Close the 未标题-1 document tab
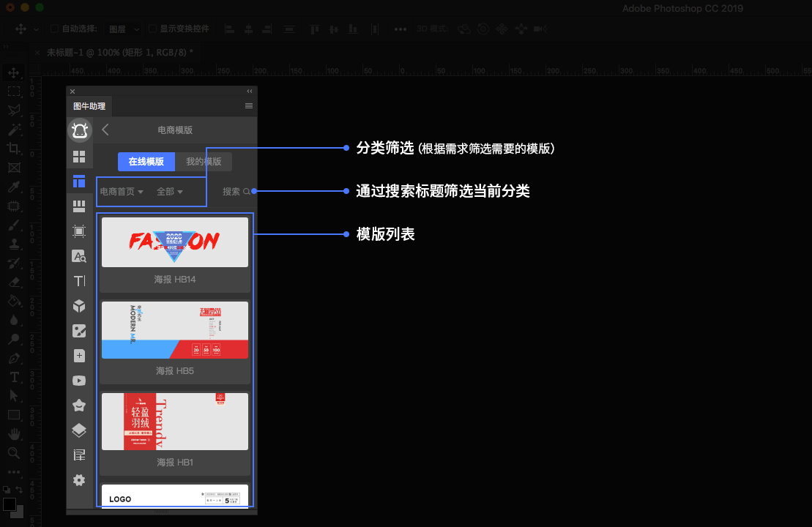The height and width of the screenshot is (527, 812). 37,52
